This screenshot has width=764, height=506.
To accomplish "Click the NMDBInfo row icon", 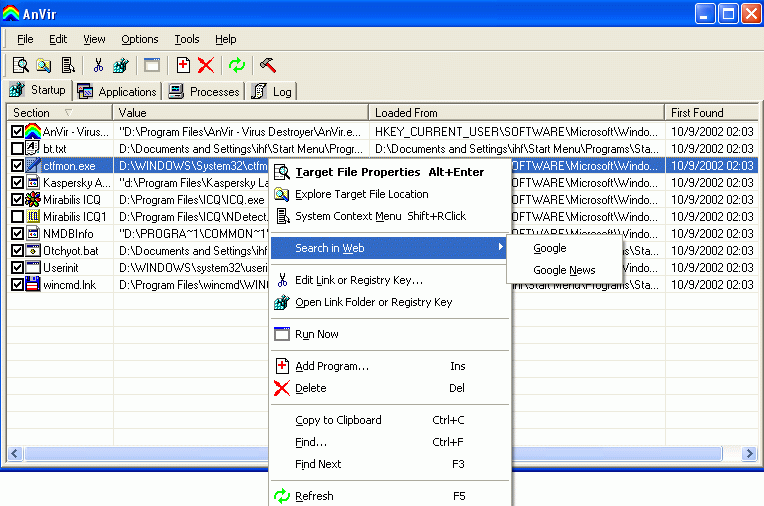I will click(33, 234).
